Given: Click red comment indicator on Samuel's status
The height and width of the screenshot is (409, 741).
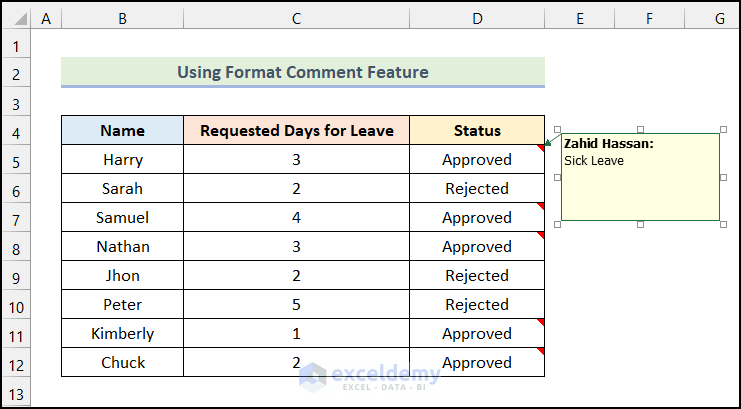Looking at the screenshot, I should pyautogui.click(x=541, y=206).
